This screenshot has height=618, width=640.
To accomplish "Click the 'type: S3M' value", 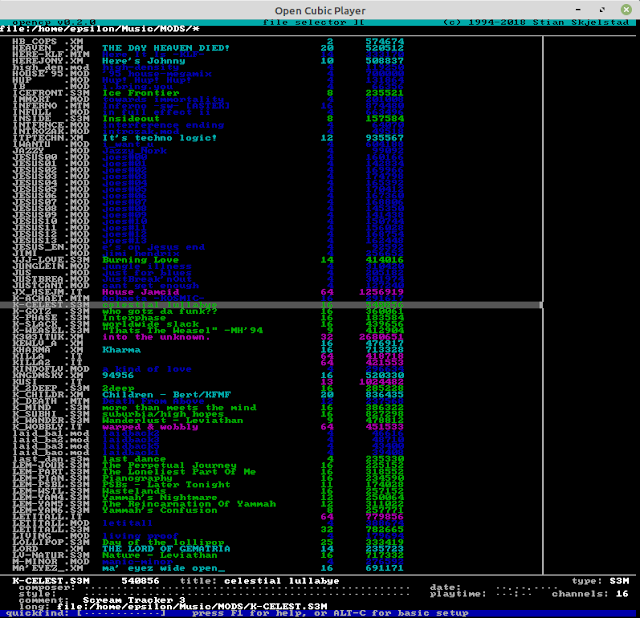I will [600, 580].
